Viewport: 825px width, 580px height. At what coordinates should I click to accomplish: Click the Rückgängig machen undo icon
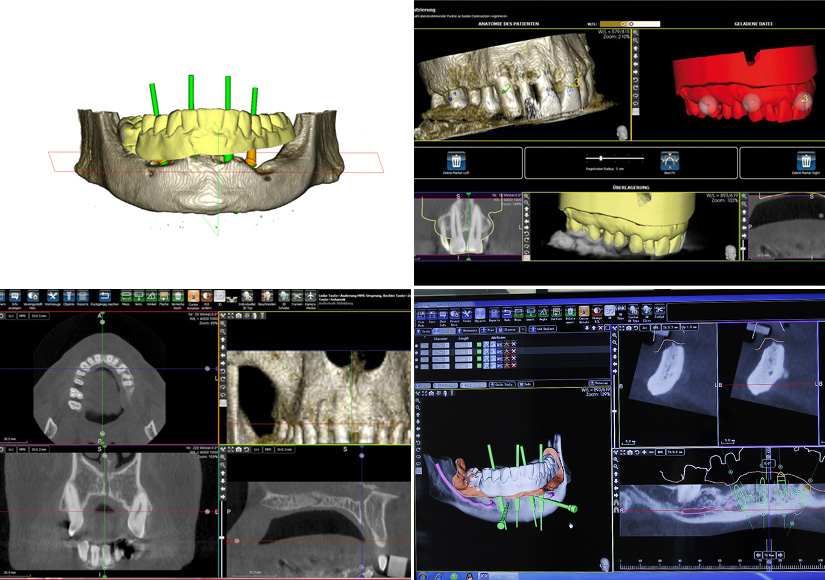[x=103, y=297]
